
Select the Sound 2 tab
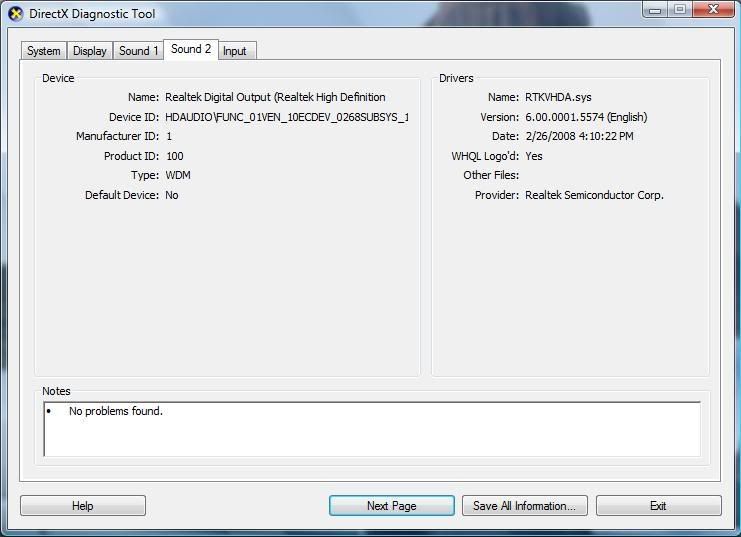point(191,49)
